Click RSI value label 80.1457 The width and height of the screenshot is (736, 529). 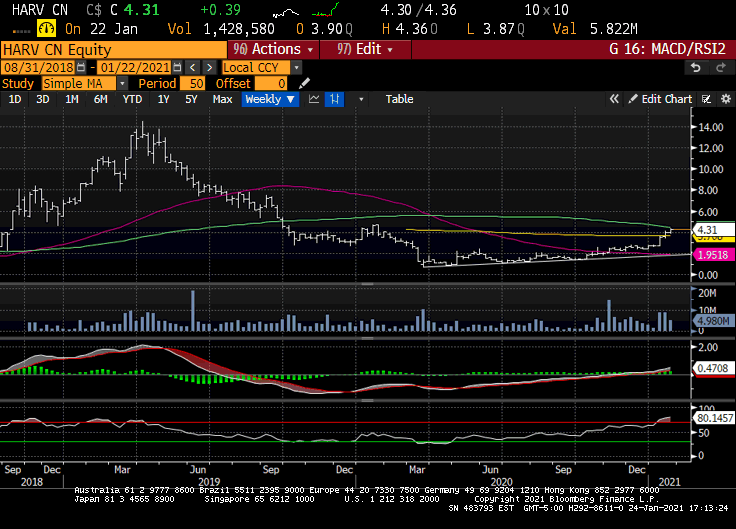click(x=715, y=418)
